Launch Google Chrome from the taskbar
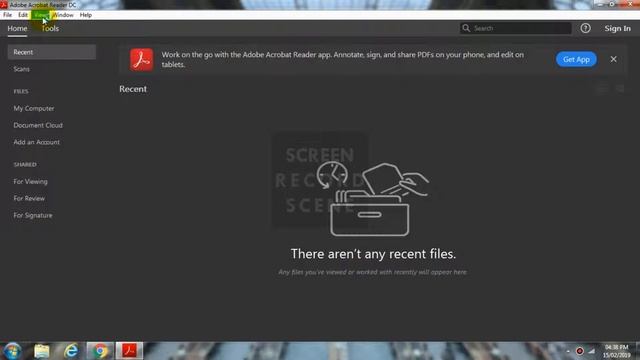 click(x=100, y=351)
